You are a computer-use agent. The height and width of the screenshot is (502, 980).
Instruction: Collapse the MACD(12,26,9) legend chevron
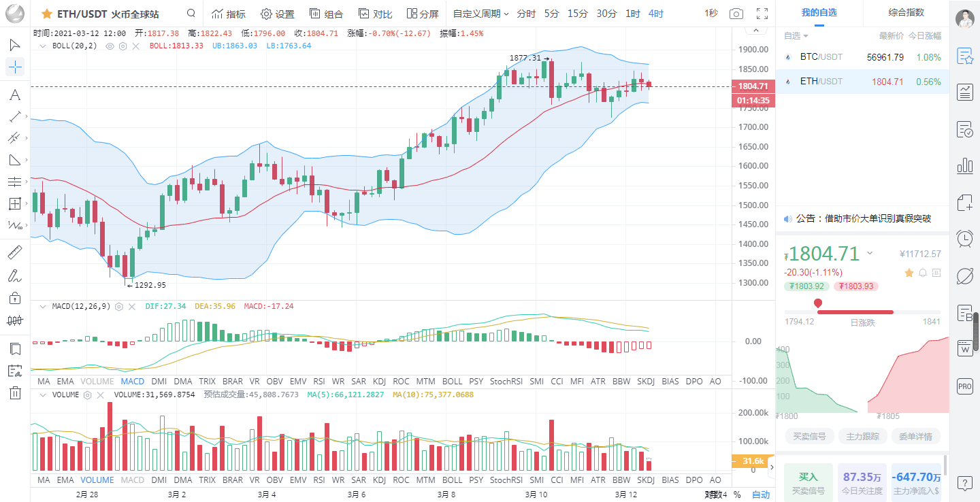(44, 306)
